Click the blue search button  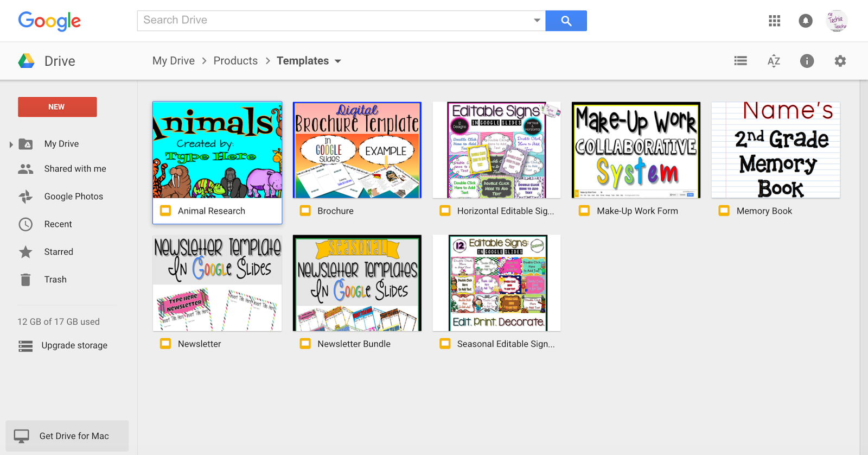click(x=566, y=21)
